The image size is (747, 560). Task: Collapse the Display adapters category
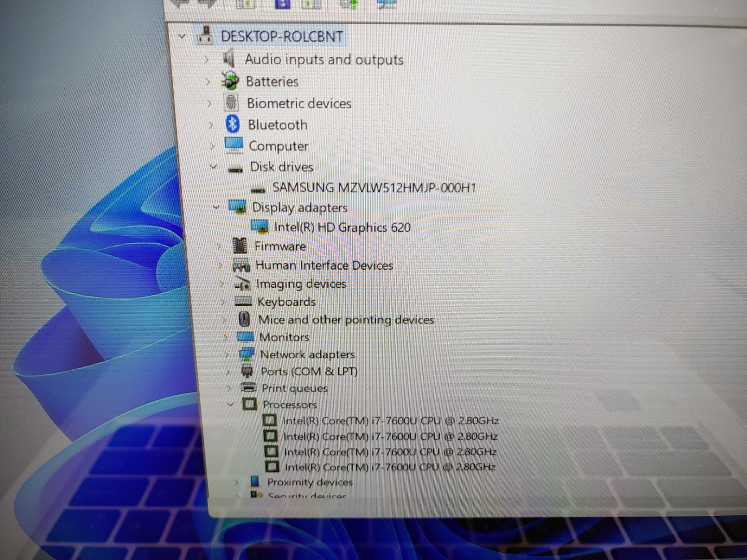coord(216,207)
